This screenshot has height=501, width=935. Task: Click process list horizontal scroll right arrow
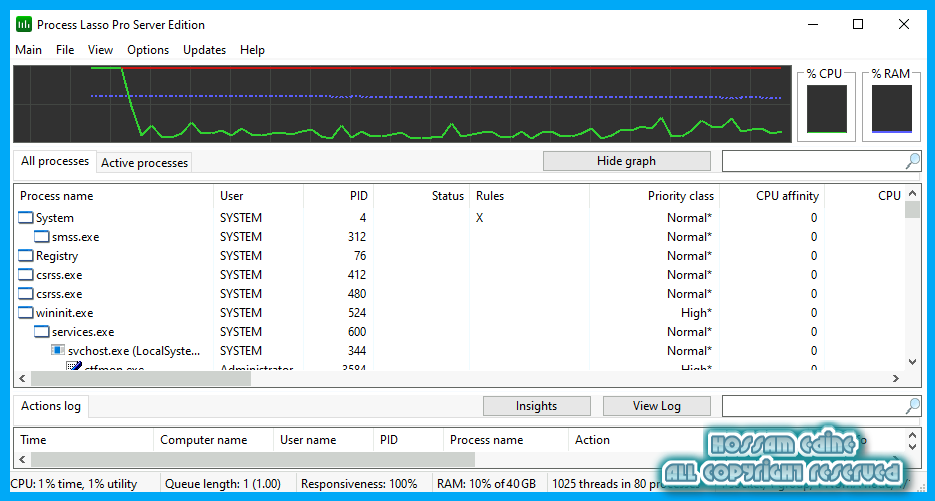(896, 378)
